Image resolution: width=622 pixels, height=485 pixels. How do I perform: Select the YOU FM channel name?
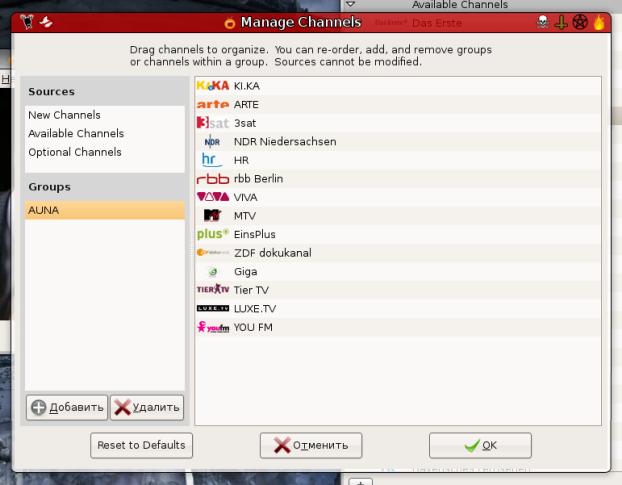click(x=253, y=327)
